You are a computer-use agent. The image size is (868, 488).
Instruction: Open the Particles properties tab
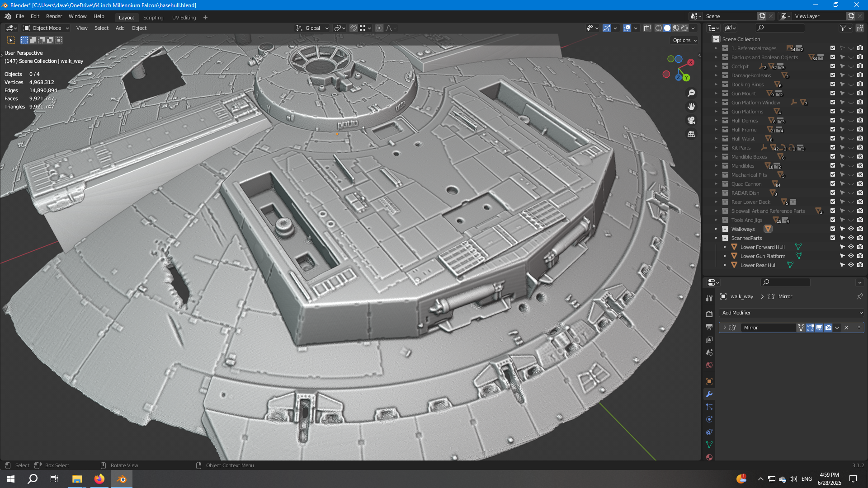(709, 407)
